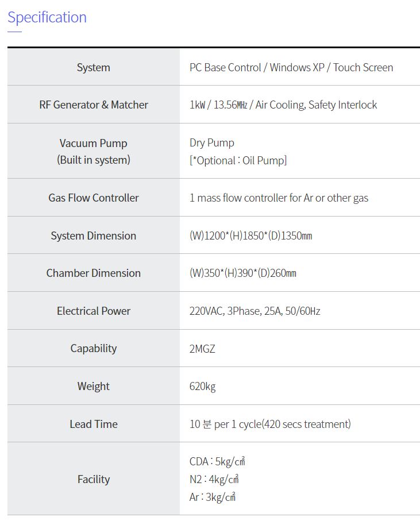Image resolution: width=420 pixels, height=521 pixels.
Task: Select the 620kg weight value
Action: click(x=202, y=386)
